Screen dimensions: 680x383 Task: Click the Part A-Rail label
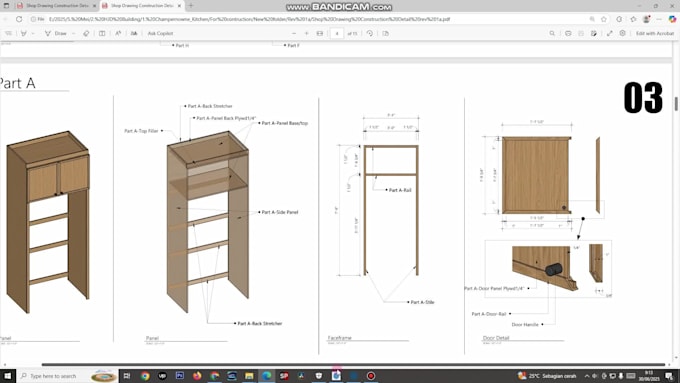(x=400, y=190)
